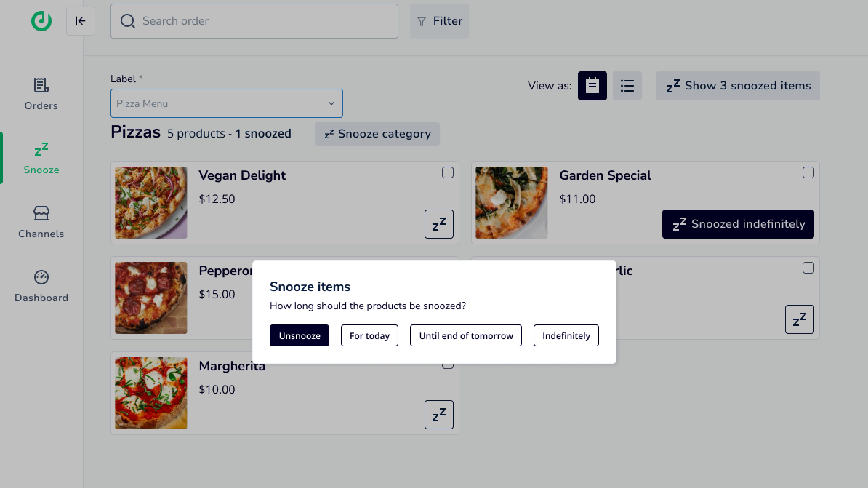Choose 'Until end of tomorrow' snooze duration
Screen dimensions: 868x488
[466, 335]
